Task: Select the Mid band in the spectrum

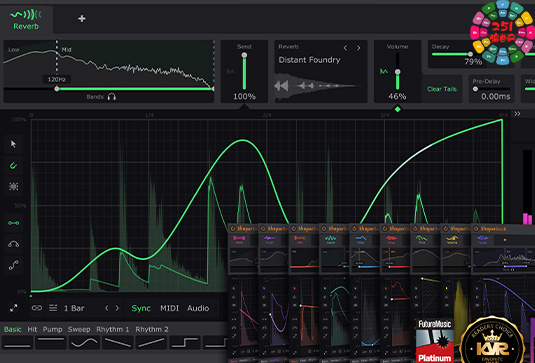Action: click(67, 50)
